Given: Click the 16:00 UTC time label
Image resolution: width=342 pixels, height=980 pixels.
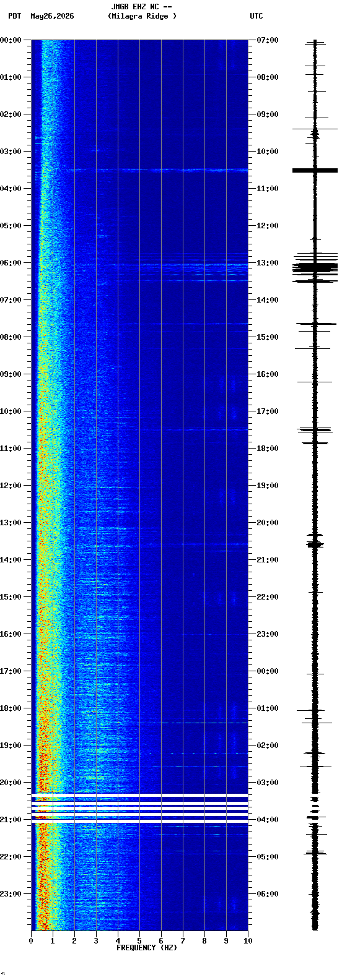Looking at the screenshot, I should click(268, 374).
